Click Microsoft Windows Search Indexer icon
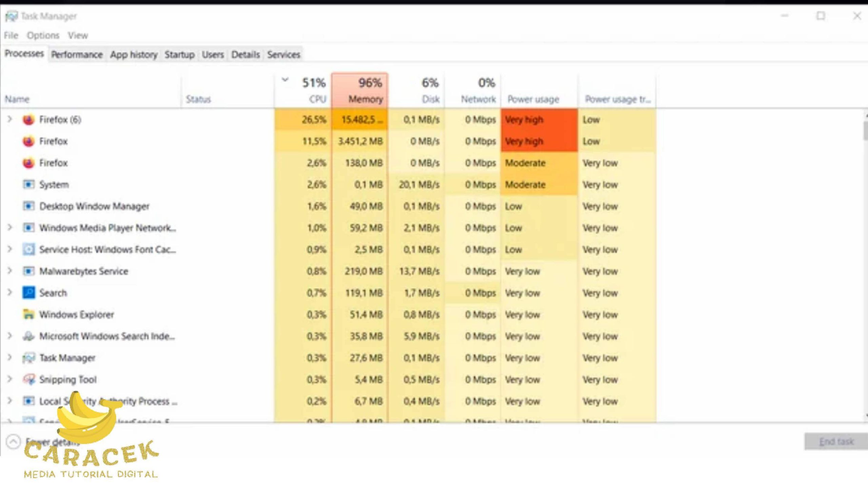Viewport: 868px width, 488px height. coord(28,336)
